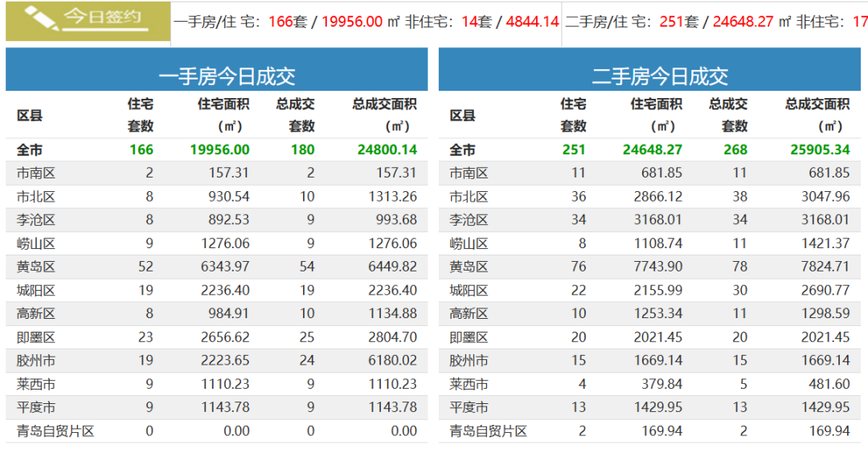Click 1298.59 in 高新区 二手房 row
Screen dimensions: 868x453
tap(825, 313)
